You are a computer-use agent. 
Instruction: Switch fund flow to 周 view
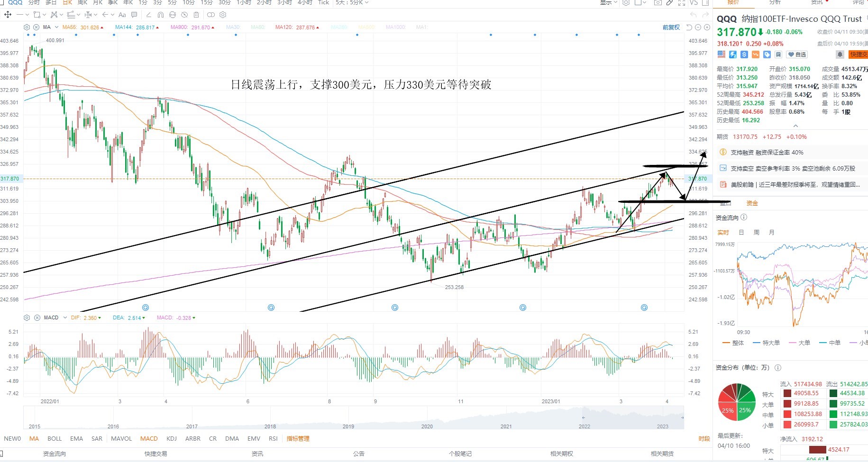click(x=757, y=232)
